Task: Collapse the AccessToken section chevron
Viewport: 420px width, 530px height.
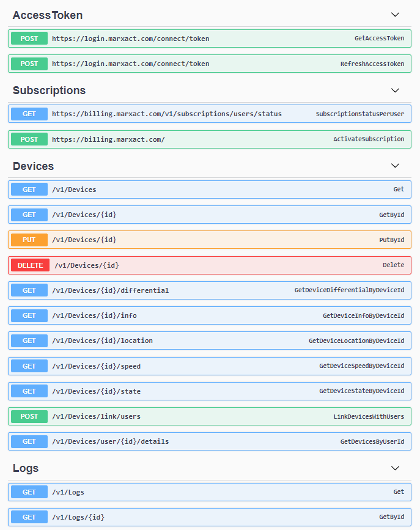Action: [395, 15]
